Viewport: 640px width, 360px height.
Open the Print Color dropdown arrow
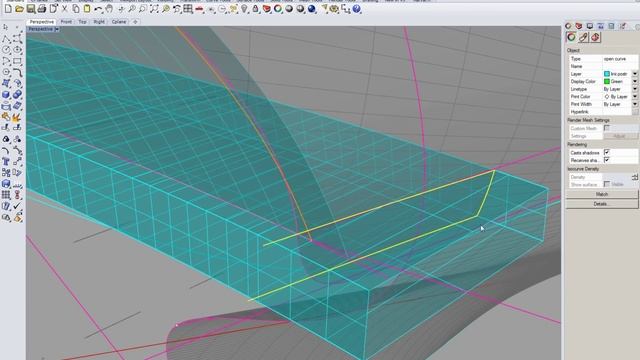tap(635, 97)
